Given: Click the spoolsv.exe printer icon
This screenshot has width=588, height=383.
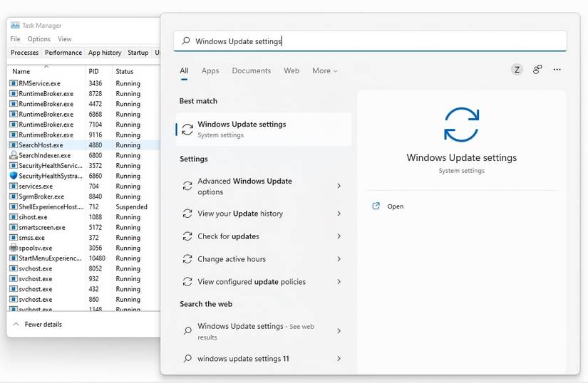Looking at the screenshot, I should click(14, 248).
